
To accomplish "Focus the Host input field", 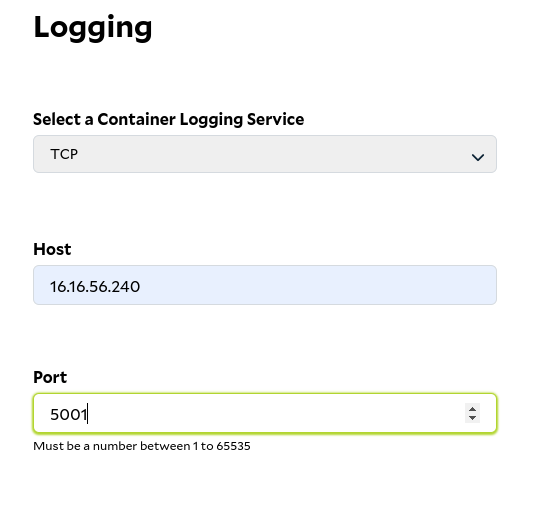I will 265,285.
